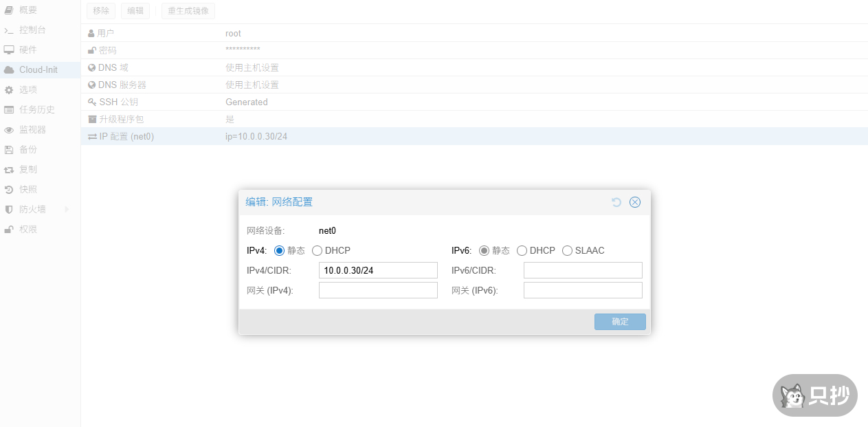Select the SSH 公钥 row
The height and width of the screenshot is (427, 868).
474,102
